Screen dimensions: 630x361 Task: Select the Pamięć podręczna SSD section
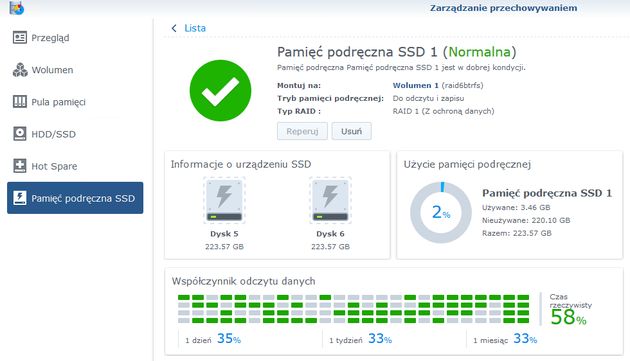pos(75,198)
